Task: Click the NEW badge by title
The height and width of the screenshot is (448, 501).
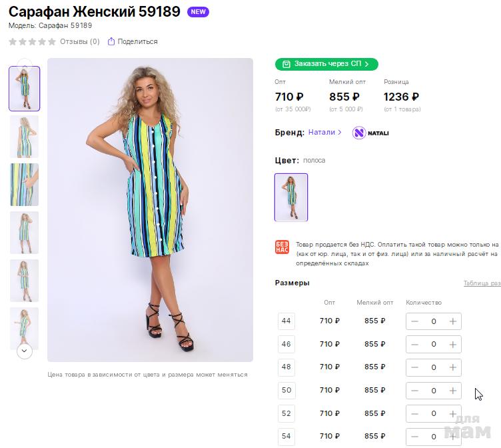Action: 198,12
